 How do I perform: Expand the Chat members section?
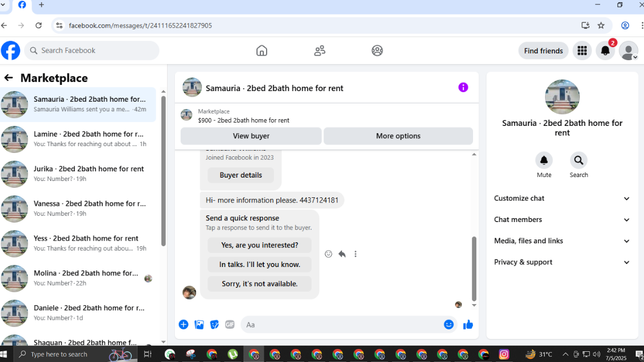(x=562, y=220)
